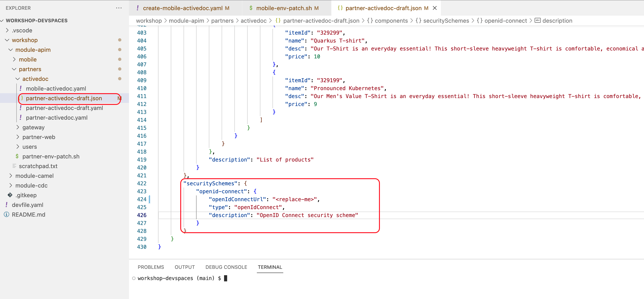Open mobile-activedoc.yaml file

click(x=56, y=88)
